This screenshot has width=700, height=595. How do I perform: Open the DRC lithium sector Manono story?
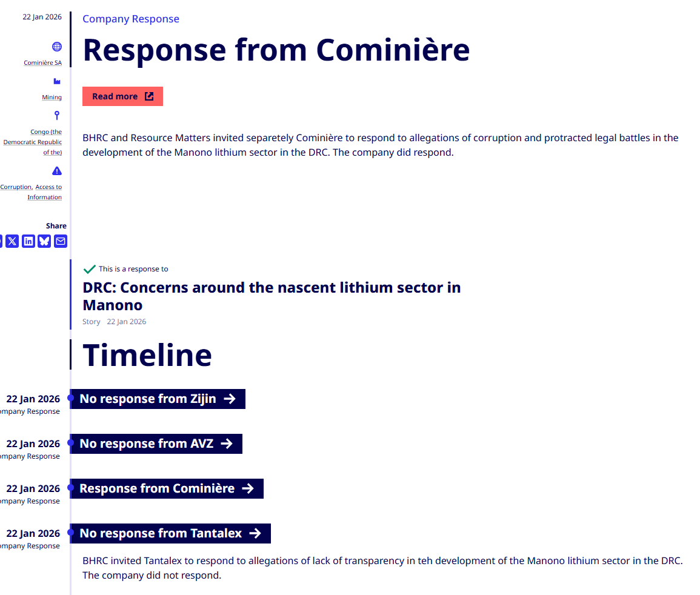tap(272, 296)
